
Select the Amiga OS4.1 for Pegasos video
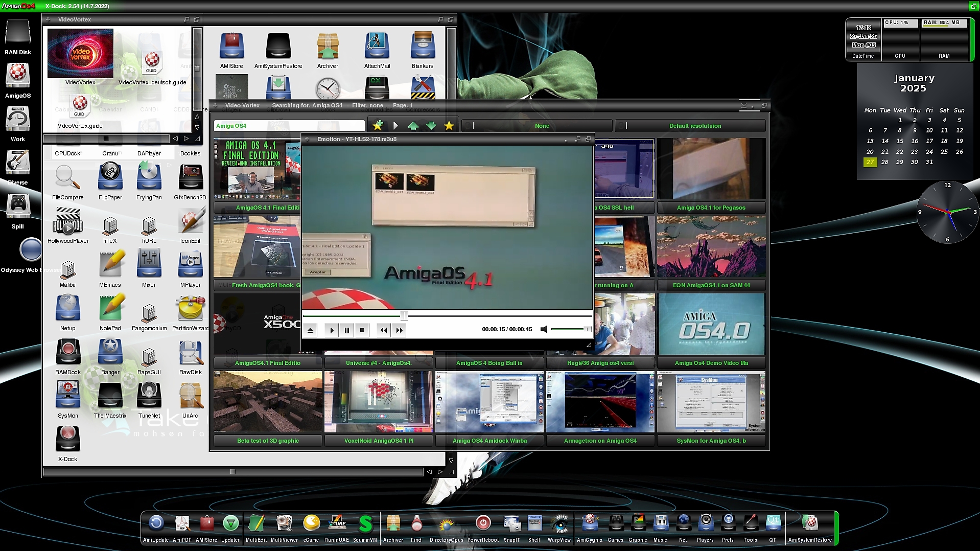[711, 169]
